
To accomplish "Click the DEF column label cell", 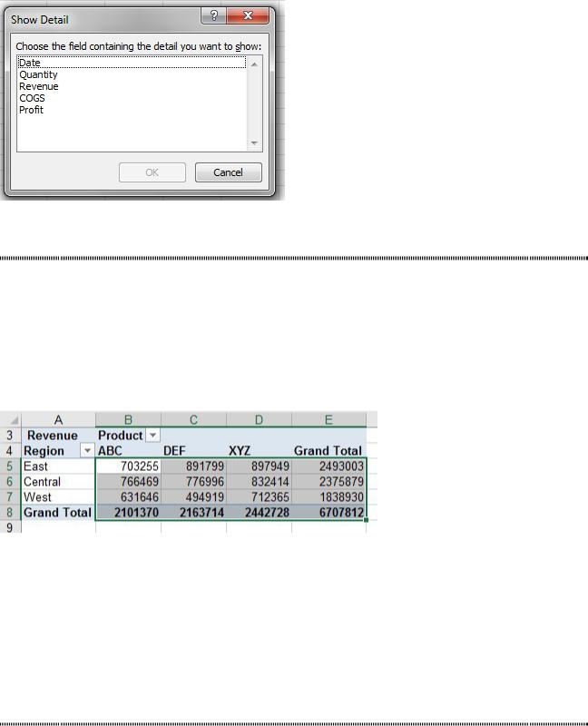I will click(193, 450).
